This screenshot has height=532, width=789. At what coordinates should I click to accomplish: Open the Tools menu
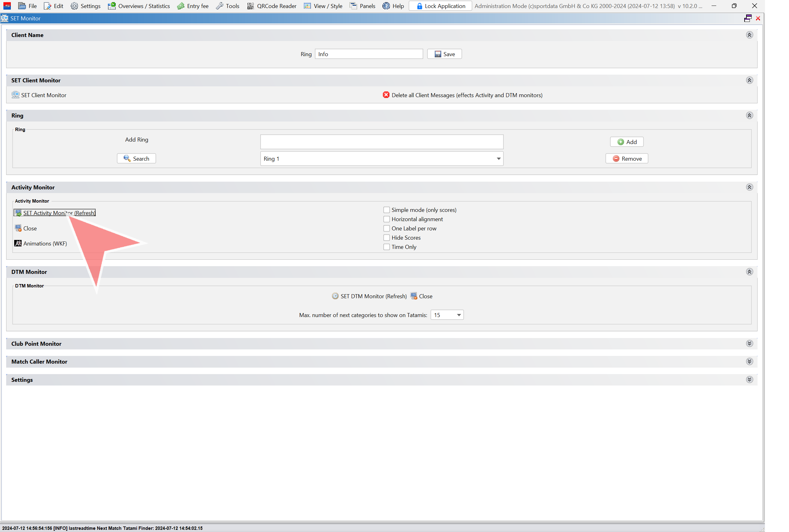[228, 6]
